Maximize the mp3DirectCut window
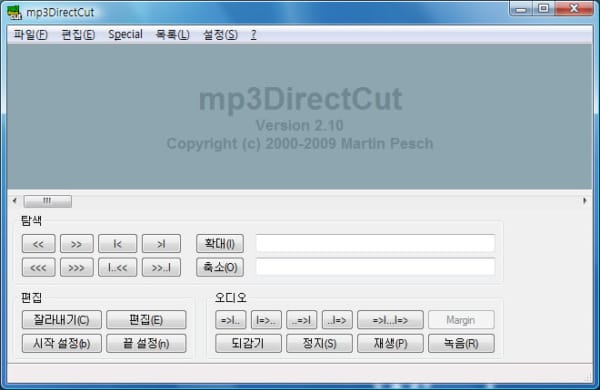 (543, 9)
